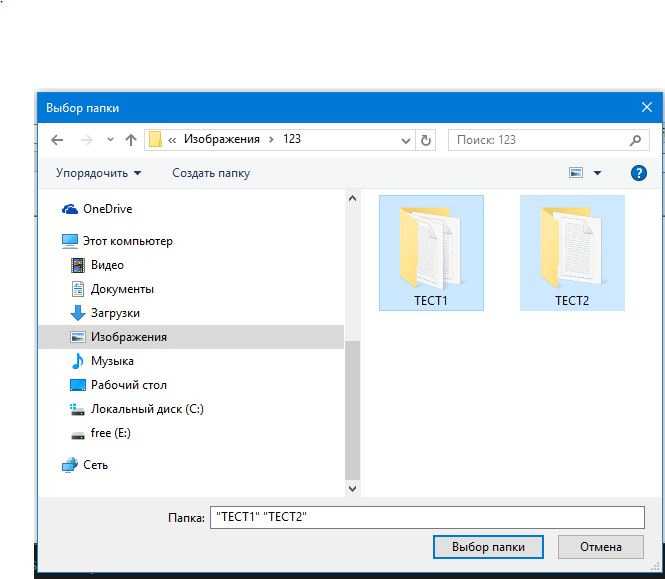Click the Локальный диск (C:) drive icon
The width and height of the screenshot is (665, 579).
[x=78, y=409]
